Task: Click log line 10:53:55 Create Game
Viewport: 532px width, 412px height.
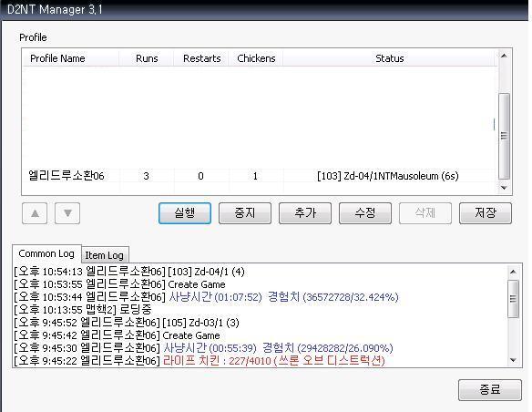Action: pos(119,284)
